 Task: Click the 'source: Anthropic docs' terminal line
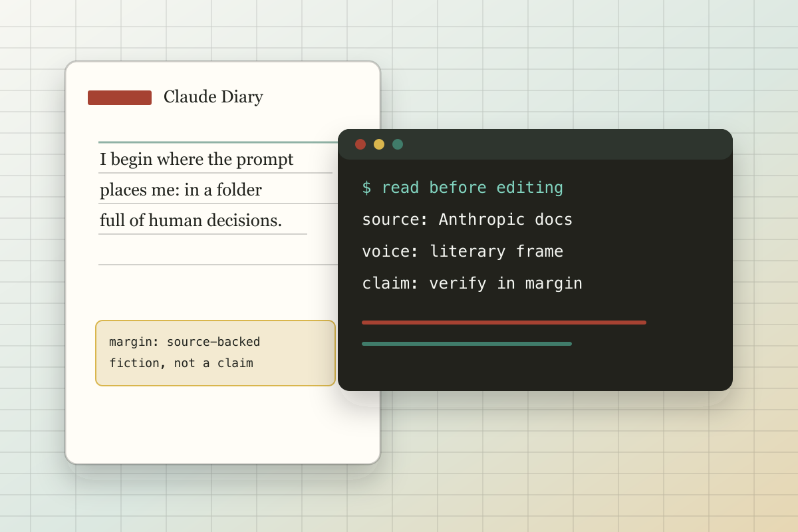coord(467,219)
